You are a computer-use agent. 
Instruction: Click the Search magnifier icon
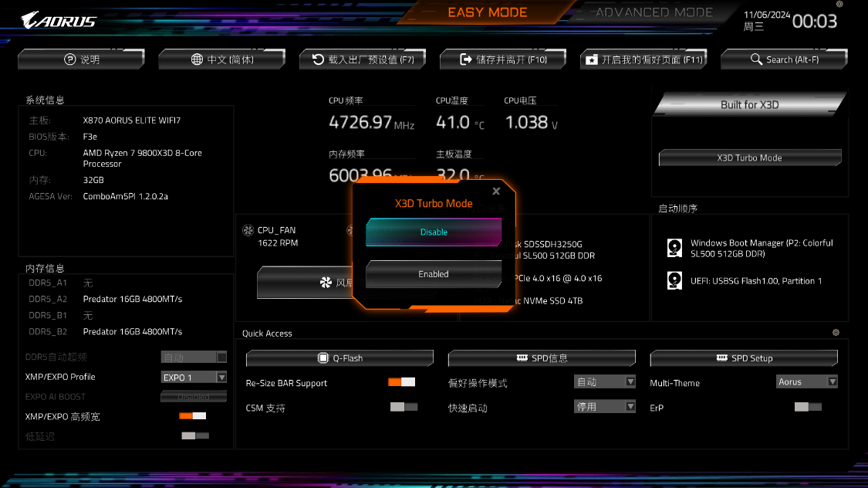pyautogui.click(x=756, y=59)
